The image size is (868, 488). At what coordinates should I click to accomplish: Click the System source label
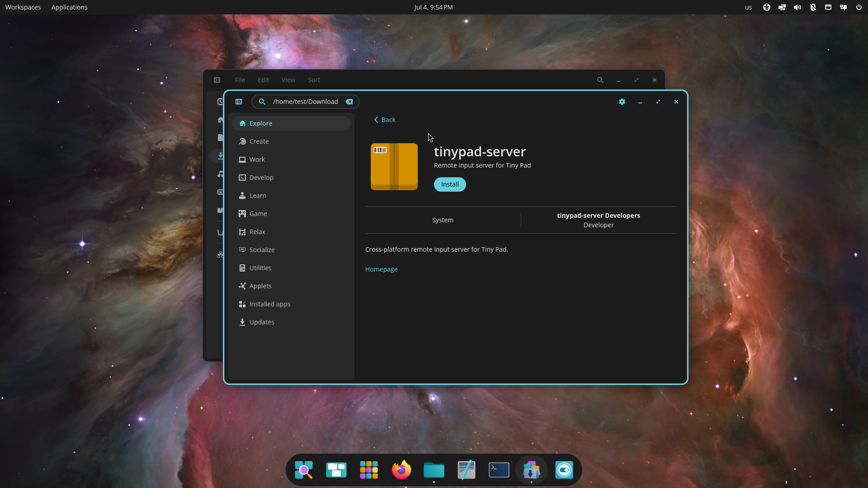(x=443, y=220)
